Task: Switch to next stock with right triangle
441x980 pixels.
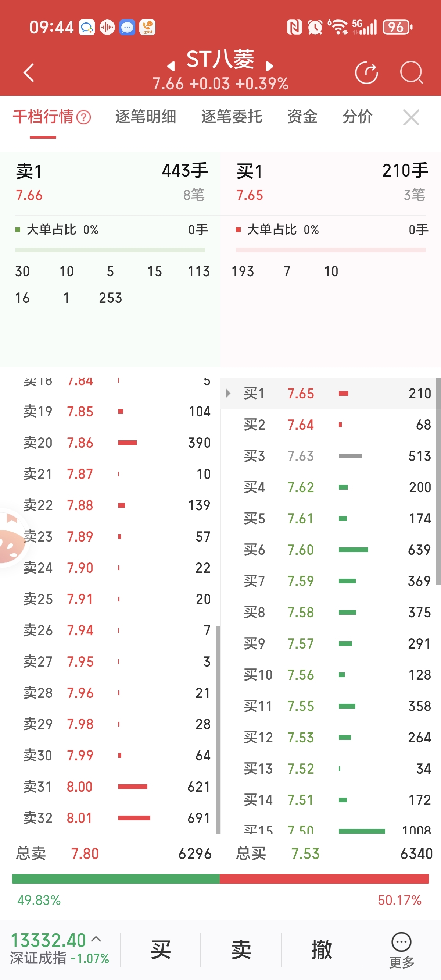Action: [x=269, y=66]
